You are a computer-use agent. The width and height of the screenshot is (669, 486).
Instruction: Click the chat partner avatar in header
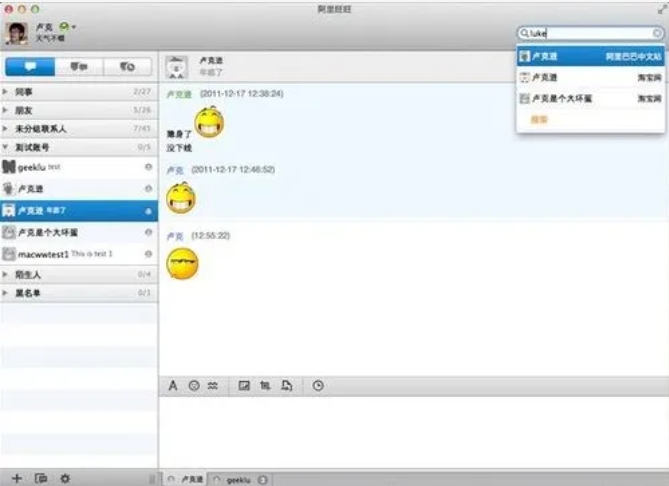[x=177, y=67]
